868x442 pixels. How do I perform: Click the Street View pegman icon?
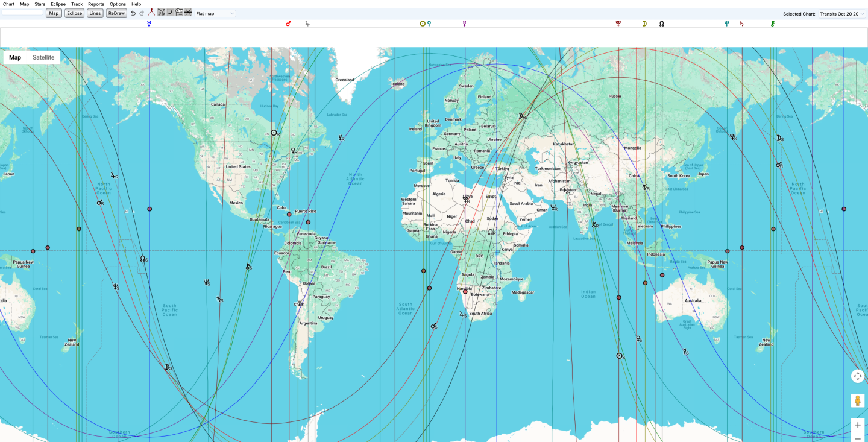[858, 400]
